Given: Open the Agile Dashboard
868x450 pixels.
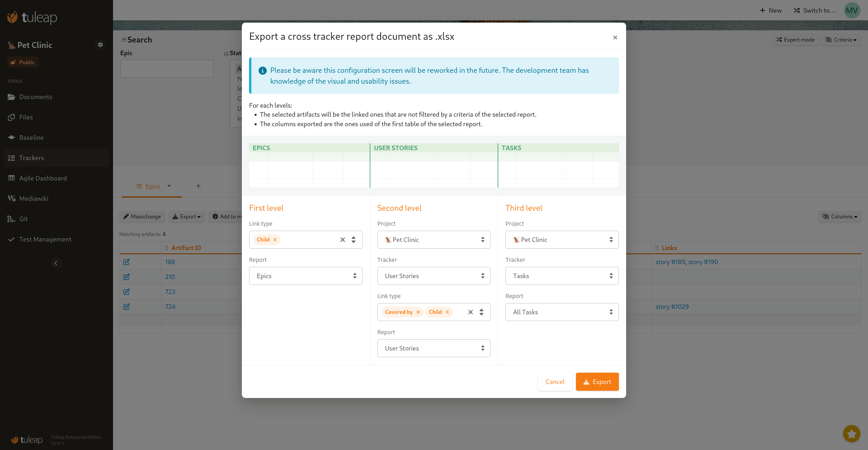Looking at the screenshot, I should click(x=42, y=178).
